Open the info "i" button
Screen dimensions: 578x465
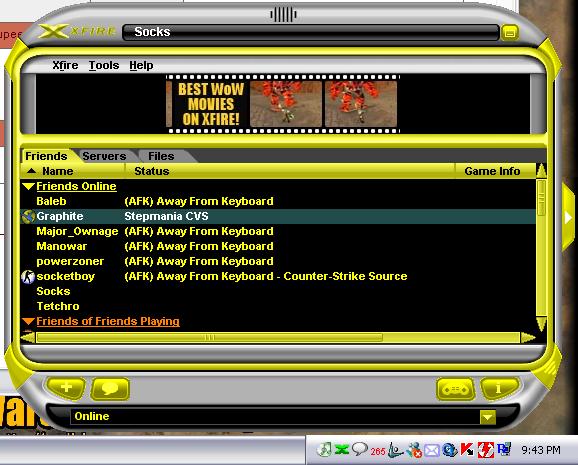tap(498, 389)
